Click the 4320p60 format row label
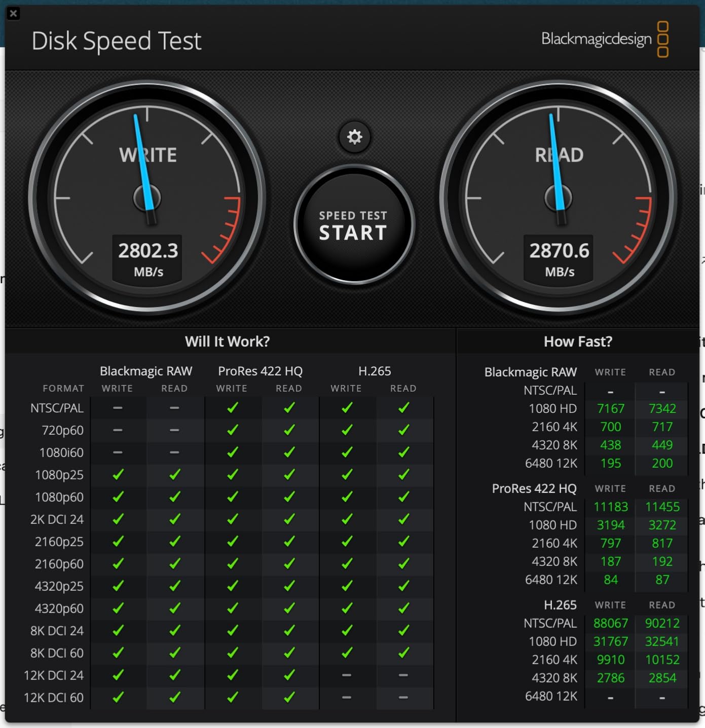705x728 pixels. coord(59,609)
